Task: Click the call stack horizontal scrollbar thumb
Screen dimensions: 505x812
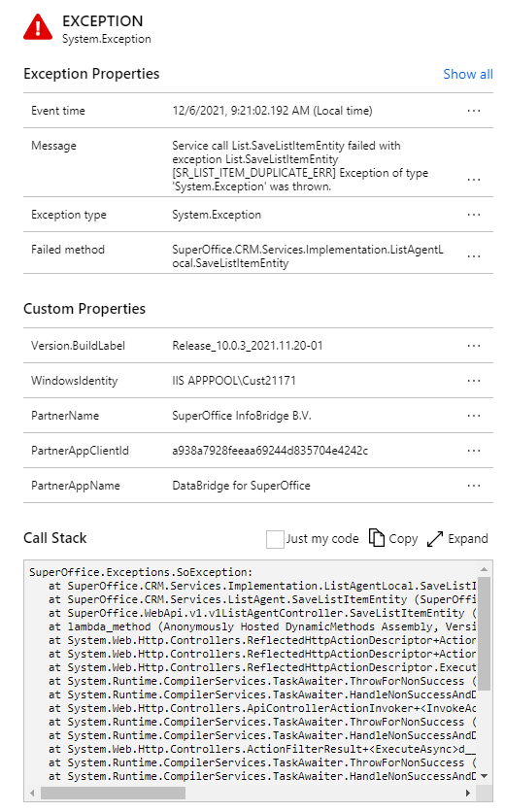Action: 113,793
